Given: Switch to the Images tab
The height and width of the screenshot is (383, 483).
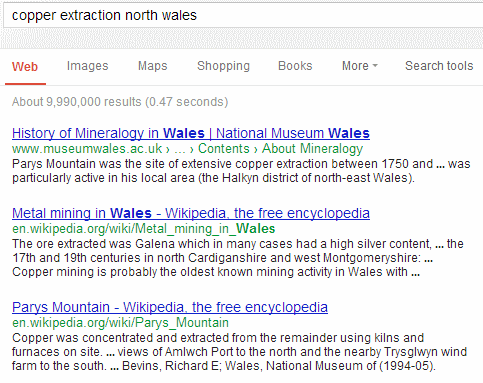Looking at the screenshot, I should tap(87, 66).
